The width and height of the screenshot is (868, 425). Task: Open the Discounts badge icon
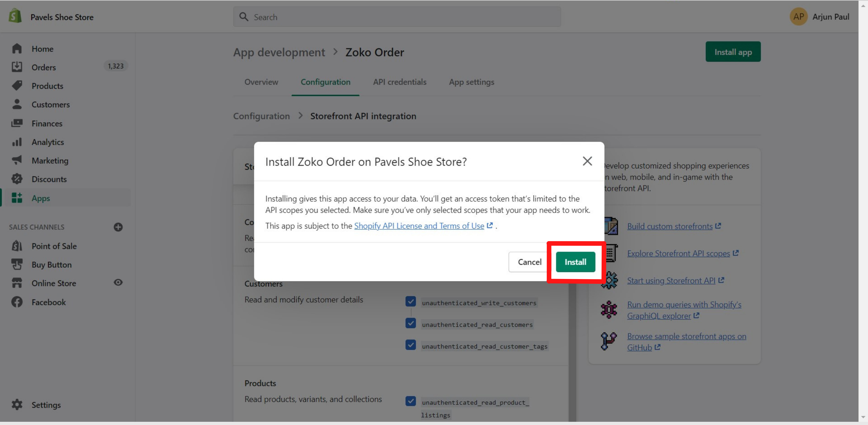pyautogui.click(x=17, y=179)
